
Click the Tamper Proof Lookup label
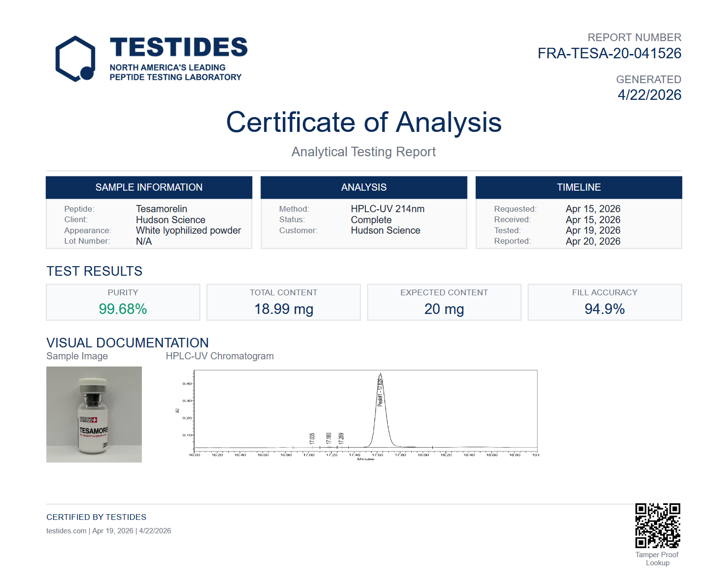point(657,559)
